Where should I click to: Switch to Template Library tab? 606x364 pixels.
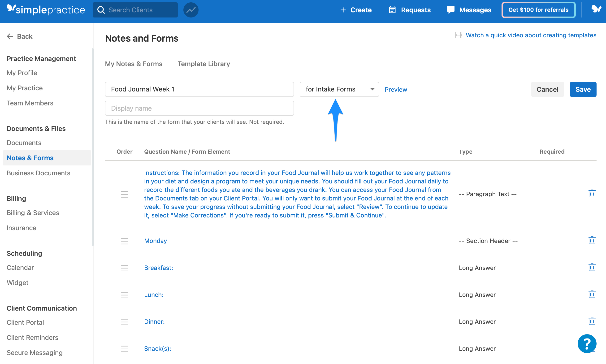coord(203,64)
